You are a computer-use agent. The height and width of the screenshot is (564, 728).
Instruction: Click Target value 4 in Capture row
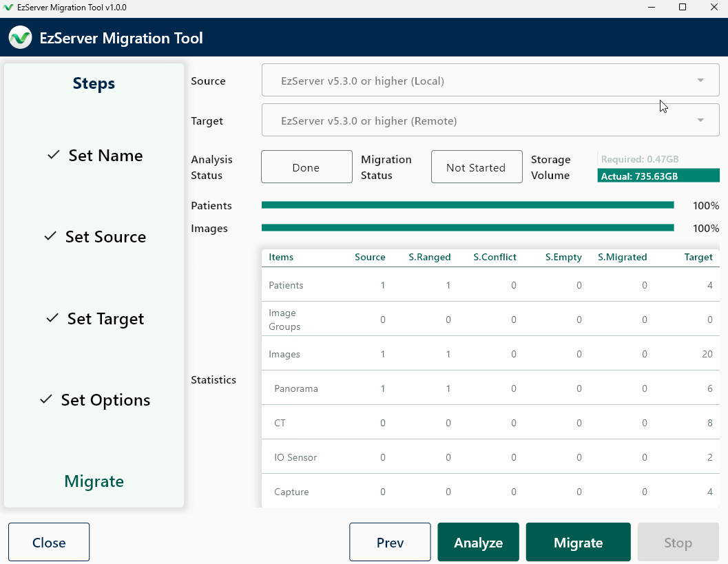coord(709,492)
